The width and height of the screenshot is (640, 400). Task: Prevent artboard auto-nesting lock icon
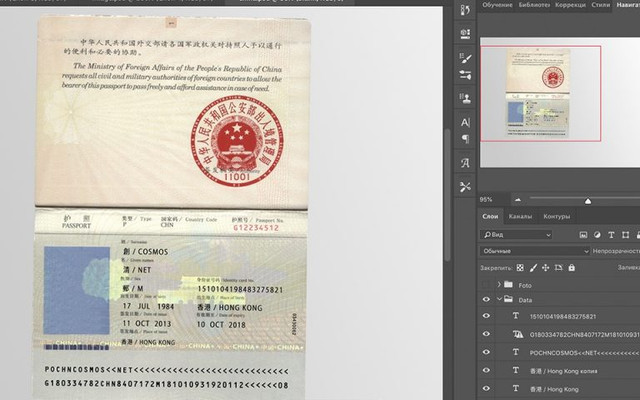tap(558, 268)
